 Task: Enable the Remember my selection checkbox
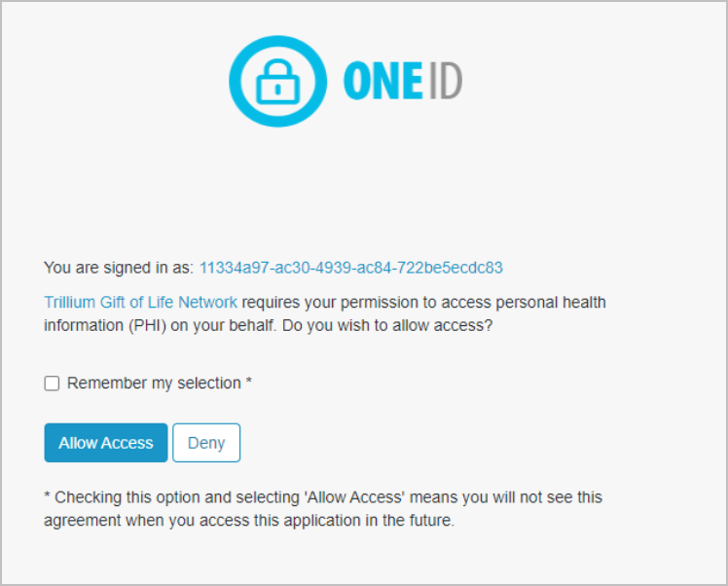(52, 384)
